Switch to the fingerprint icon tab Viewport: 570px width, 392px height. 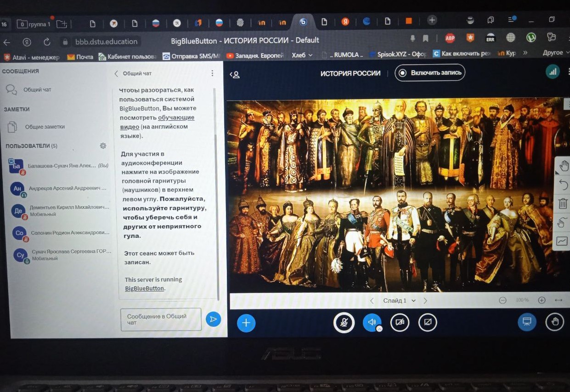coord(240,22)
